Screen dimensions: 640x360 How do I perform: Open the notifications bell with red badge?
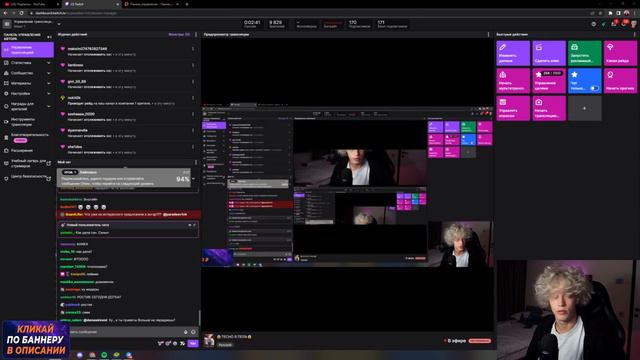pos(624,24)
